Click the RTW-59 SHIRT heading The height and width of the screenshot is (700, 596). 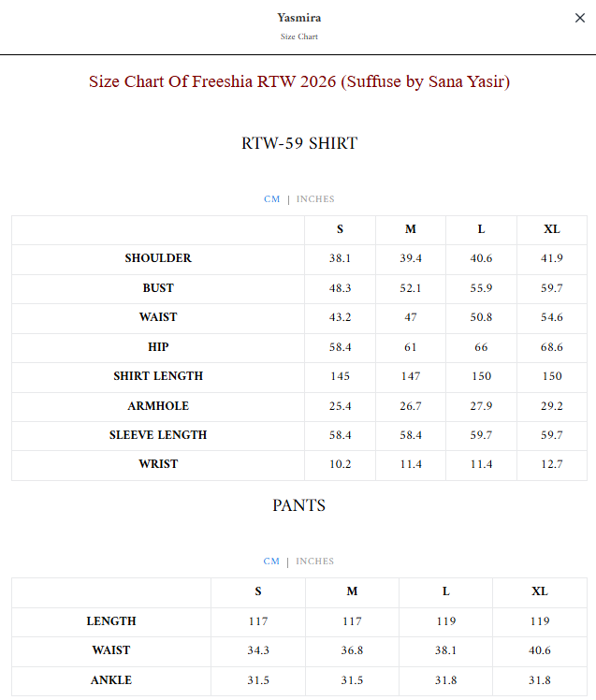coord(299,143)
